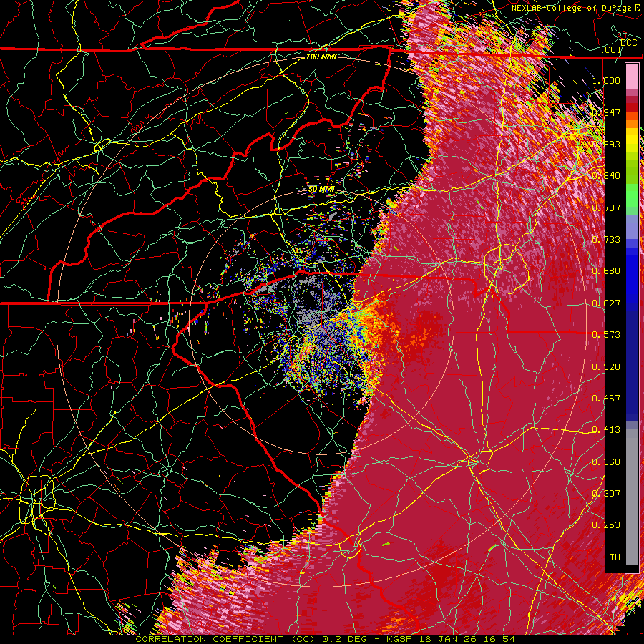Select the 1.000 value on color scale

[606, 80]
